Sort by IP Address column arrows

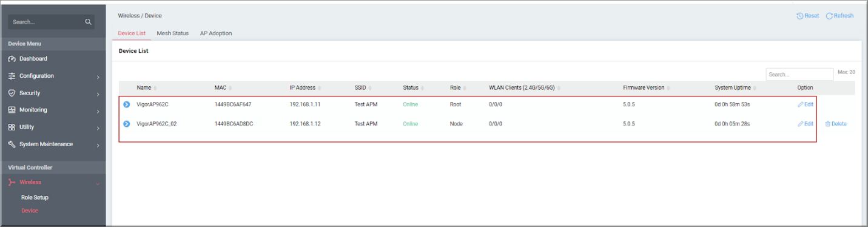coord(320,88)
